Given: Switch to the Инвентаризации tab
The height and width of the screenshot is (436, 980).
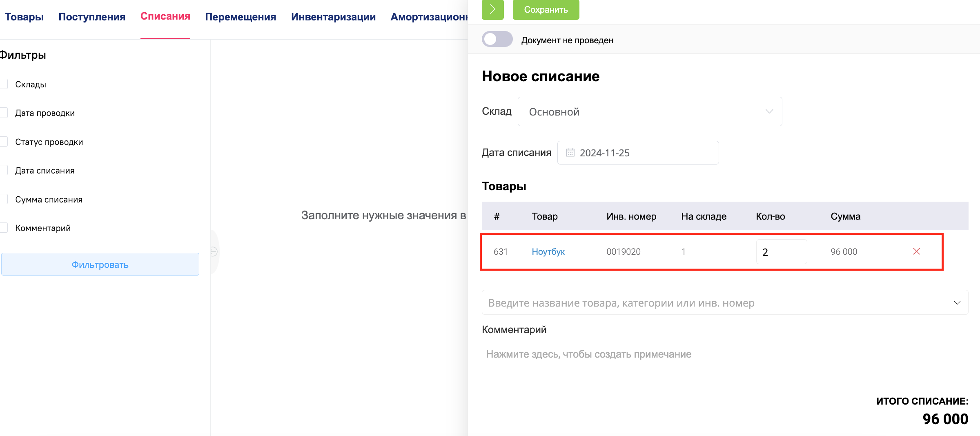Looking at the screenshot, I should (333, 17).
